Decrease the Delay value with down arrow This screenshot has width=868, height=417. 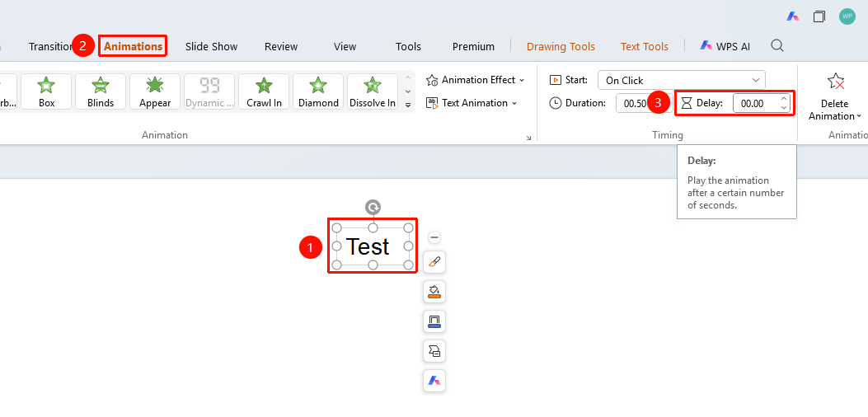pyautogui.click(x=784, y=107)
